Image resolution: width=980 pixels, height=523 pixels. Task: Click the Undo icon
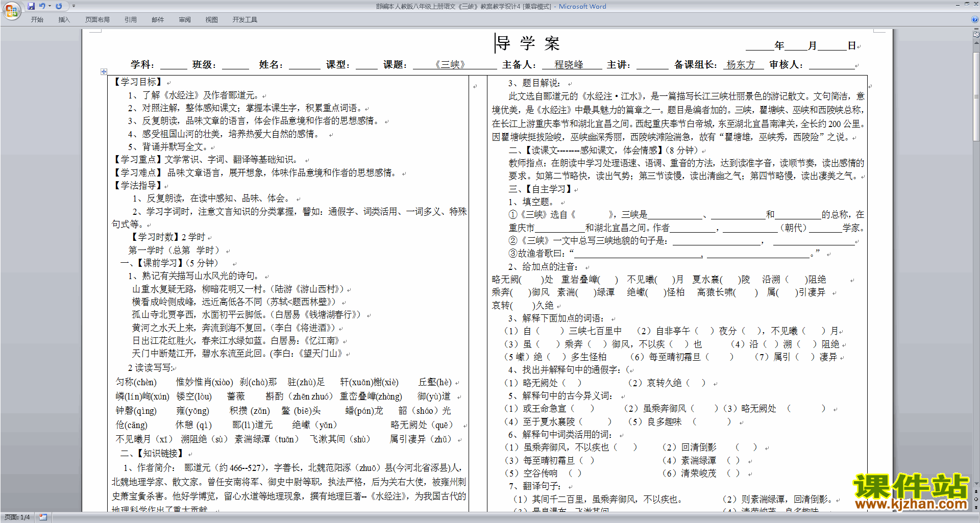coord(42,6)
